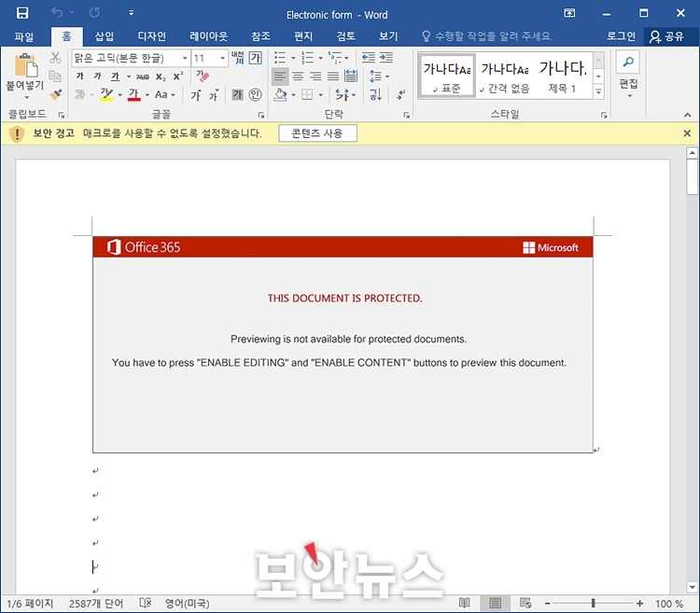This screenshot has width=700, height=613.
Task: Click Shrink Font 가 icon
Action: pyautogui.click(x=214, y=95)
